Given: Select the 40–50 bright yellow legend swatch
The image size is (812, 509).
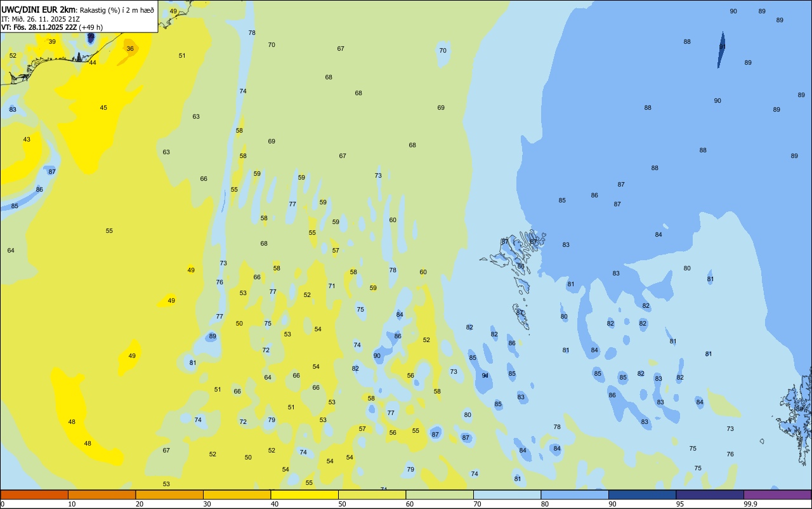Looking at the screenshot, I should [x=304, y=494].
